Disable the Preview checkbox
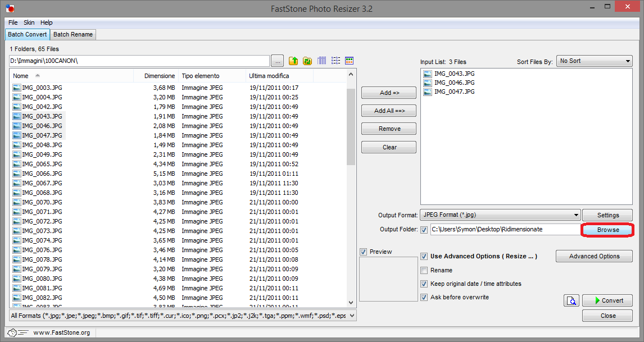 (x=363, y=252)
